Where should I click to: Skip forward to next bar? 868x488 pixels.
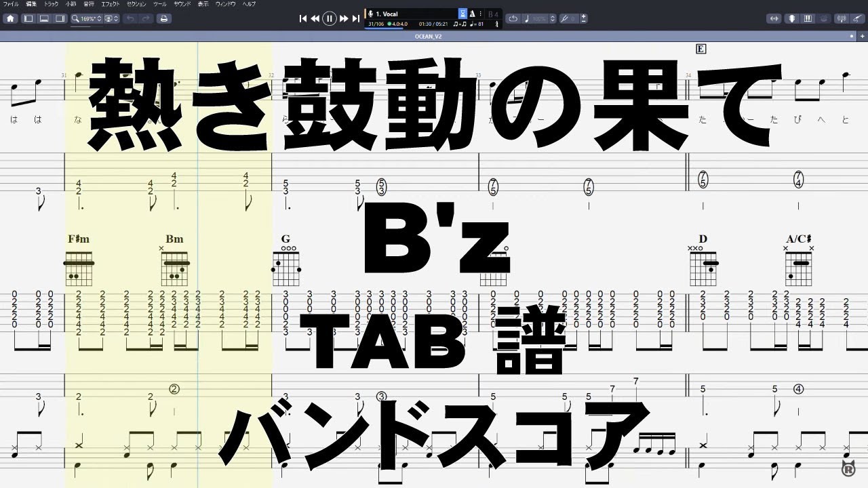coord(344,18)
